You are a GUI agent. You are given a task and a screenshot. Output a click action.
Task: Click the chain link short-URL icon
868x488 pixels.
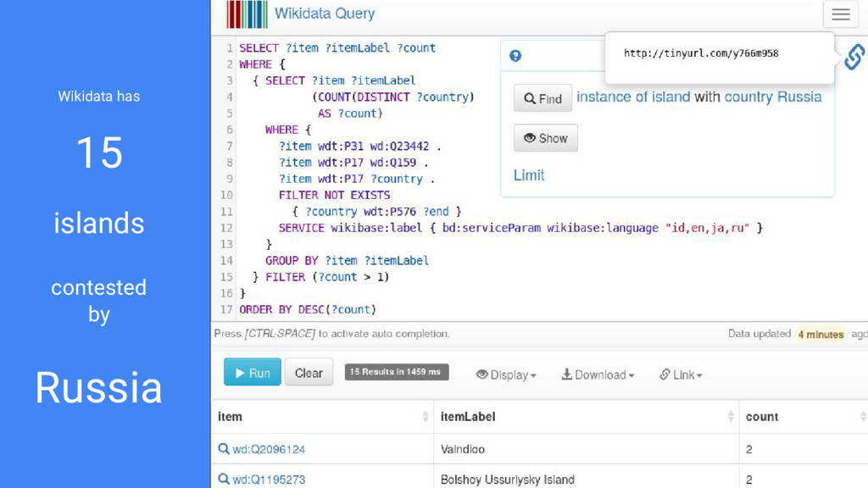854,57
